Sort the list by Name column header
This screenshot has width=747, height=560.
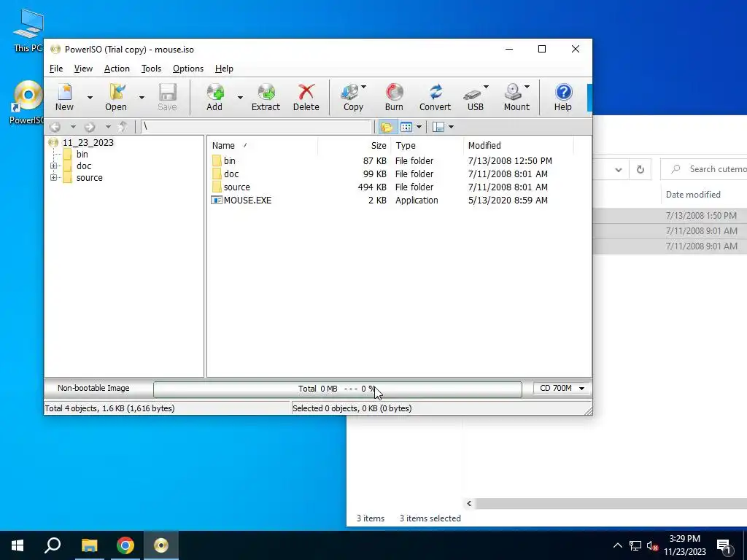tap(263, 146)
